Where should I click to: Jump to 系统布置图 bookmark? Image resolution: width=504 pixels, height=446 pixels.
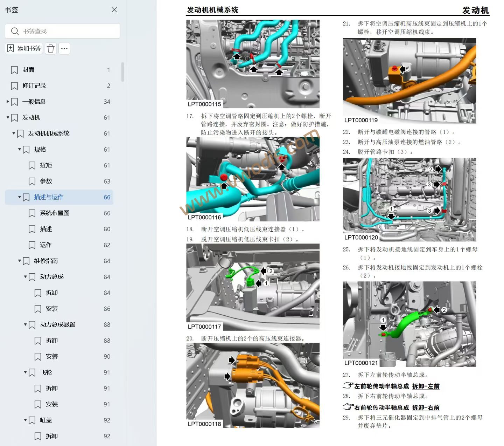coord(55,213)
